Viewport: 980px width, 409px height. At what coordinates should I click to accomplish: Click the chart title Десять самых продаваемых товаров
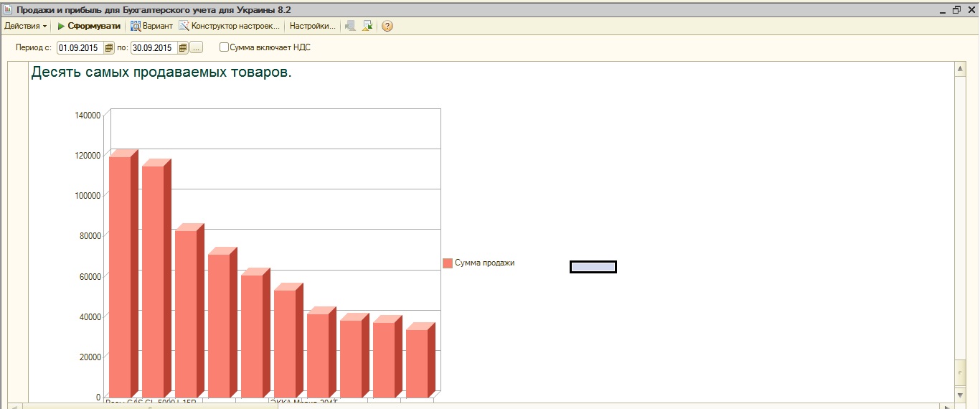(161, 72)
